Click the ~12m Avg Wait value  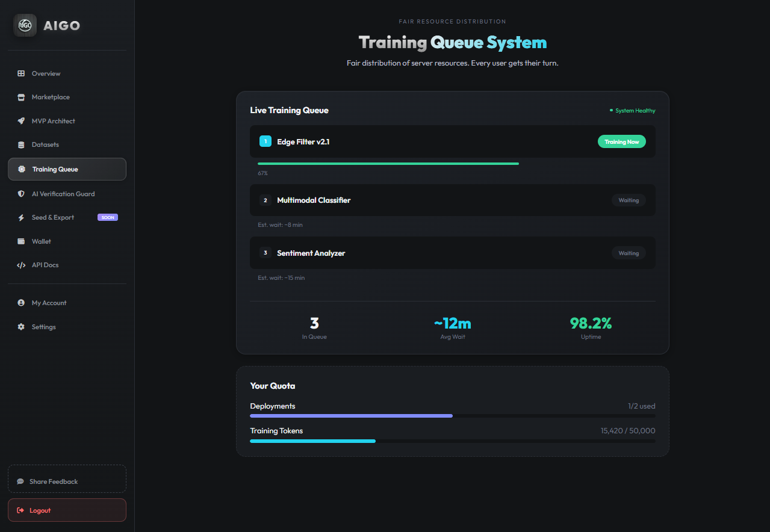click(453, 323)
